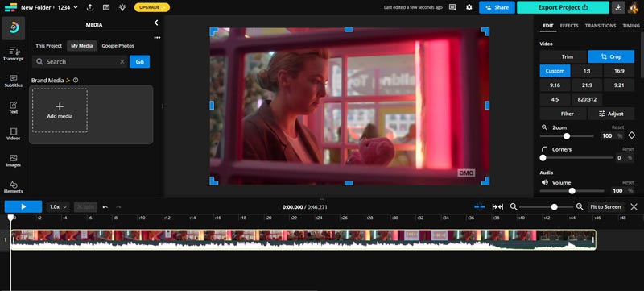Select the 21:9 crop ratio
644x291 pixels.
587,85
